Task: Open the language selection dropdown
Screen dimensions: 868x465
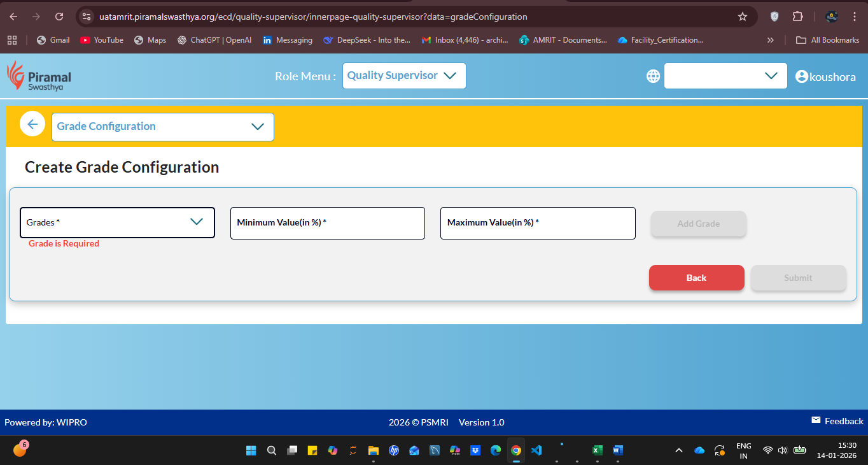Action: click(x=725, y=76)
